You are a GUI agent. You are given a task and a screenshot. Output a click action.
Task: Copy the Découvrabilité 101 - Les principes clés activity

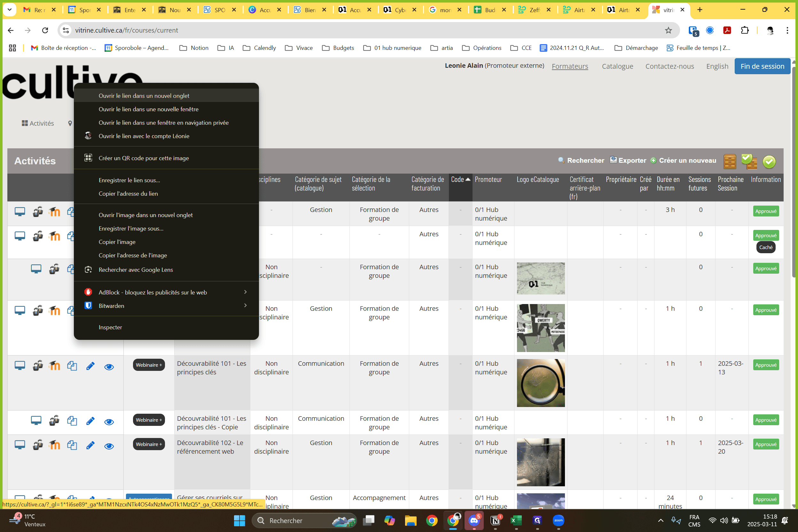click(72, 366)
